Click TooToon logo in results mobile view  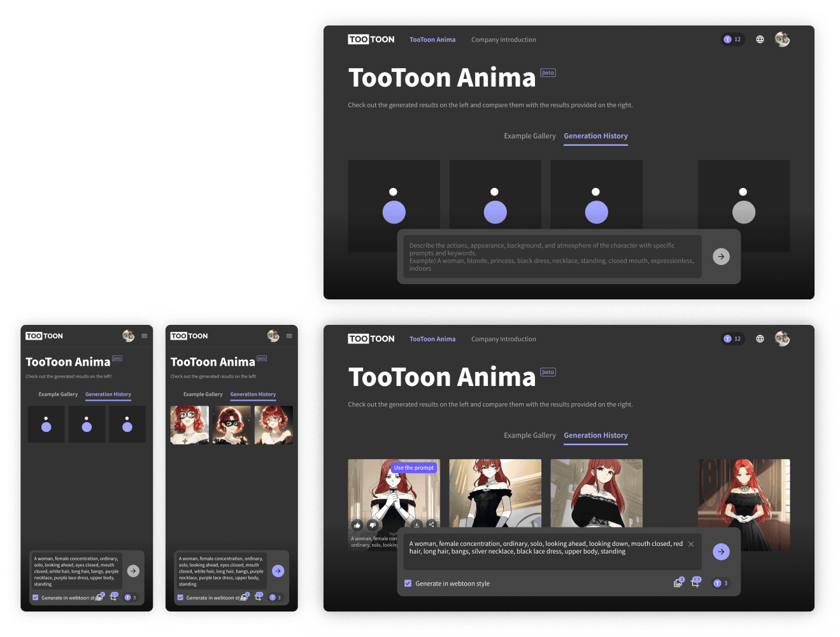(189, 336)
